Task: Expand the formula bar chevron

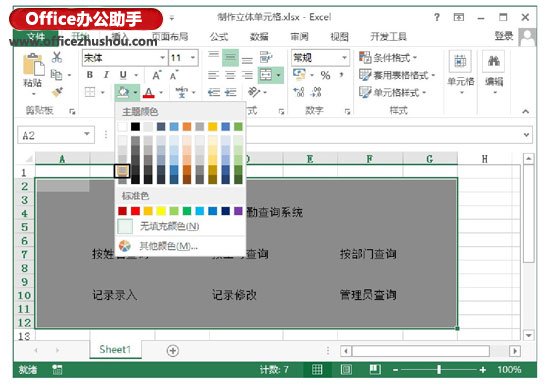Action: point(526,135)
